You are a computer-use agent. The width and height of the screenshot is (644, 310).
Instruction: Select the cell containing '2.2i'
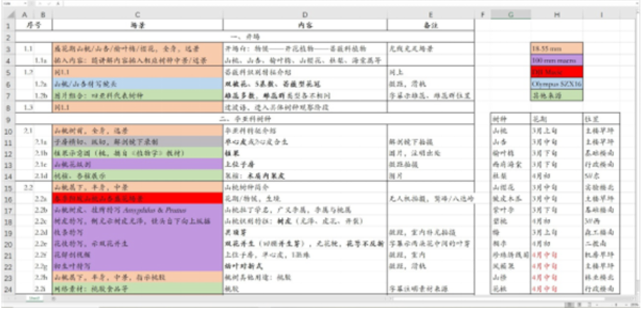click(x=43, y=289)
